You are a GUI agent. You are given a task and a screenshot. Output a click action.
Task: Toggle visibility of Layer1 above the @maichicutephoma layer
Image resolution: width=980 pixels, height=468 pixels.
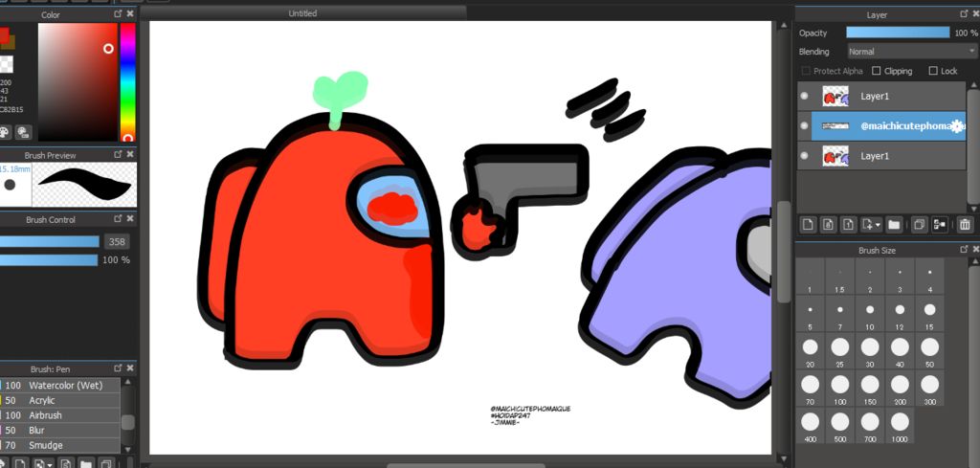coord(804,97)
